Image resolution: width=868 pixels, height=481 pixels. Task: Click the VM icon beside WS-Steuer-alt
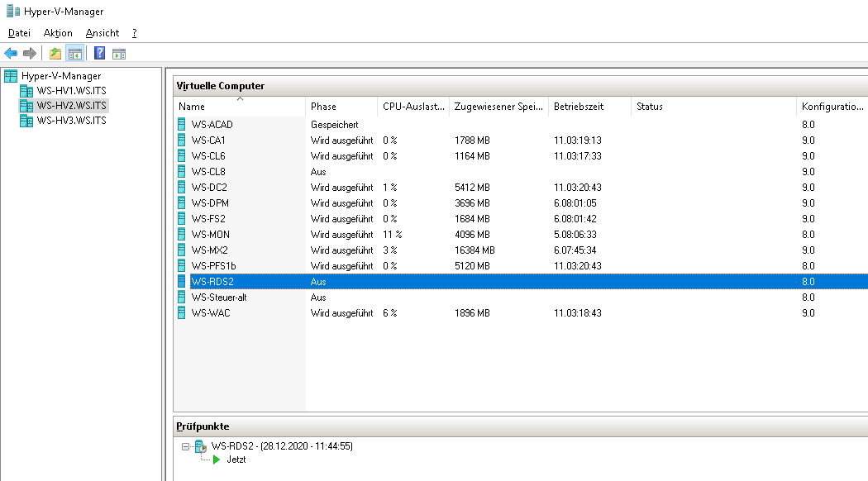pos(182,298)
